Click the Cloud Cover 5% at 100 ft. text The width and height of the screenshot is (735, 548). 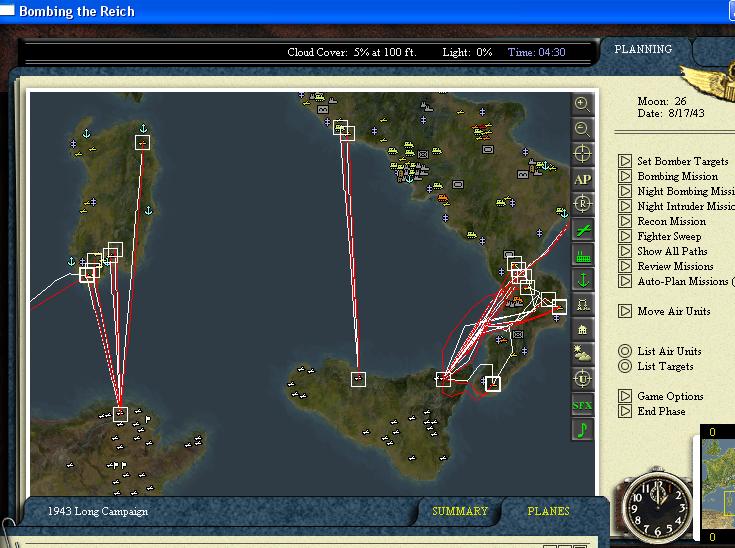(x=352, y=52)
